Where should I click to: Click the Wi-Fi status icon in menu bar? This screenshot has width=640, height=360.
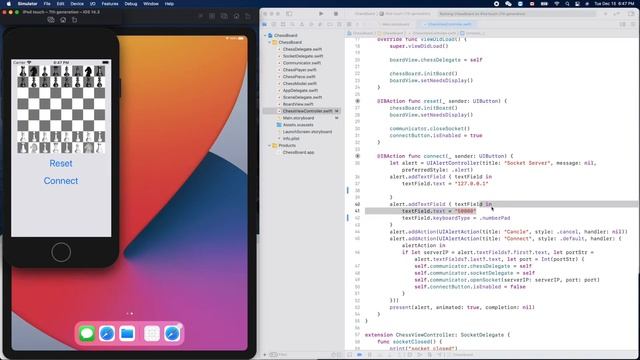point(557,4)
